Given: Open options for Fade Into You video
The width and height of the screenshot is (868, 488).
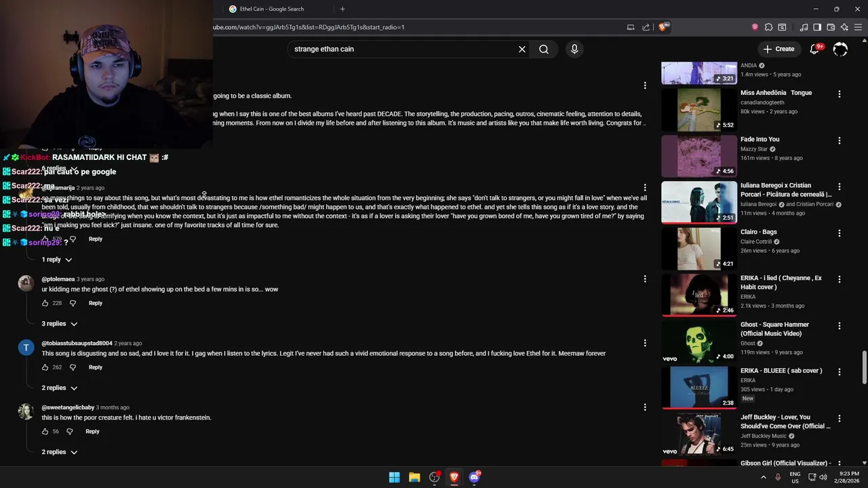Looking at the screenshot, I should tap(840, 140).
